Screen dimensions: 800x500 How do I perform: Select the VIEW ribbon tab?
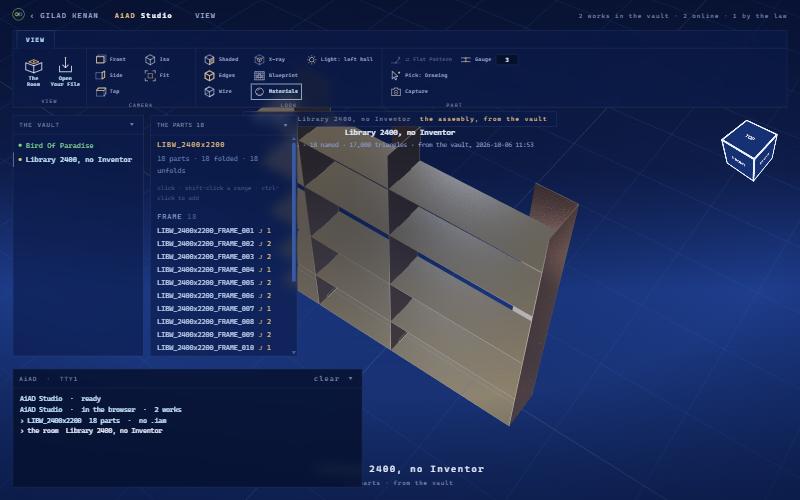tap(35, 40)
